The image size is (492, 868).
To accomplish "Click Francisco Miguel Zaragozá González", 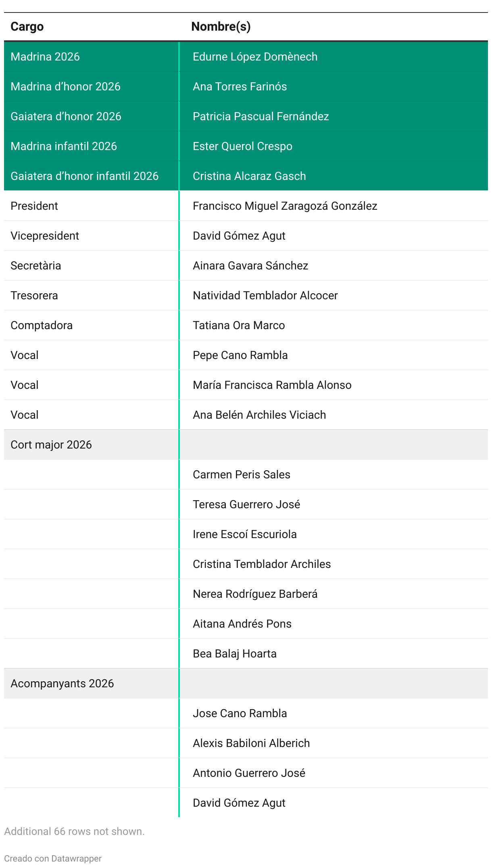I will 285,206.
